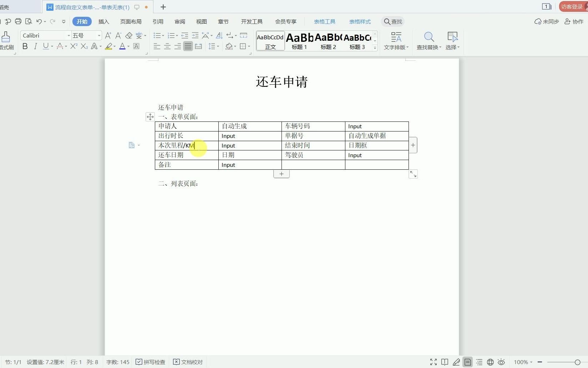Expand numbered list options
This screenshot has width=588, height=368.
pos(177,35)
